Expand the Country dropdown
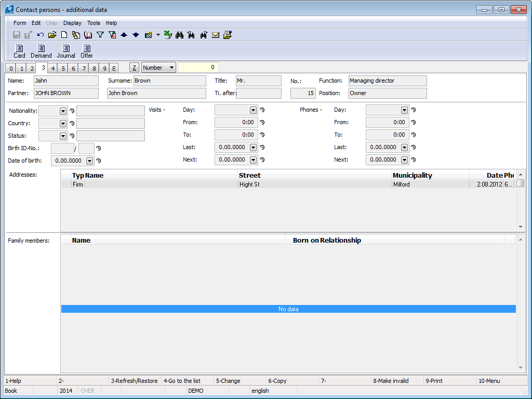 click(x=63, y=124)
